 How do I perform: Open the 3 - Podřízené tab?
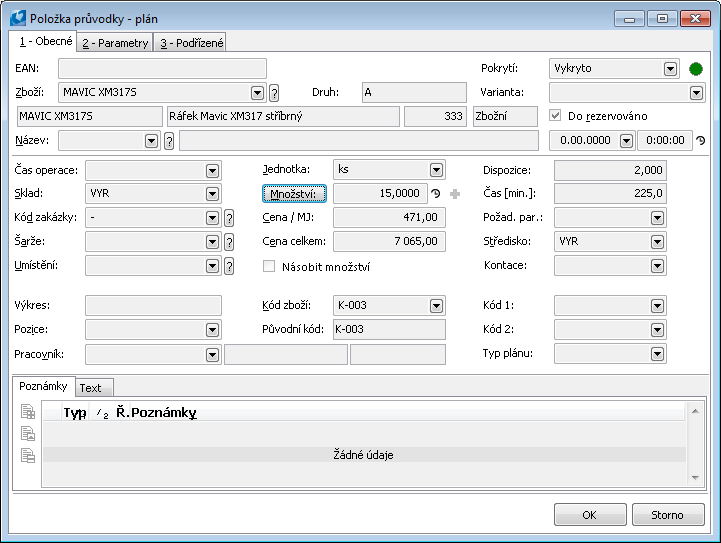click(x=190, y=42)
